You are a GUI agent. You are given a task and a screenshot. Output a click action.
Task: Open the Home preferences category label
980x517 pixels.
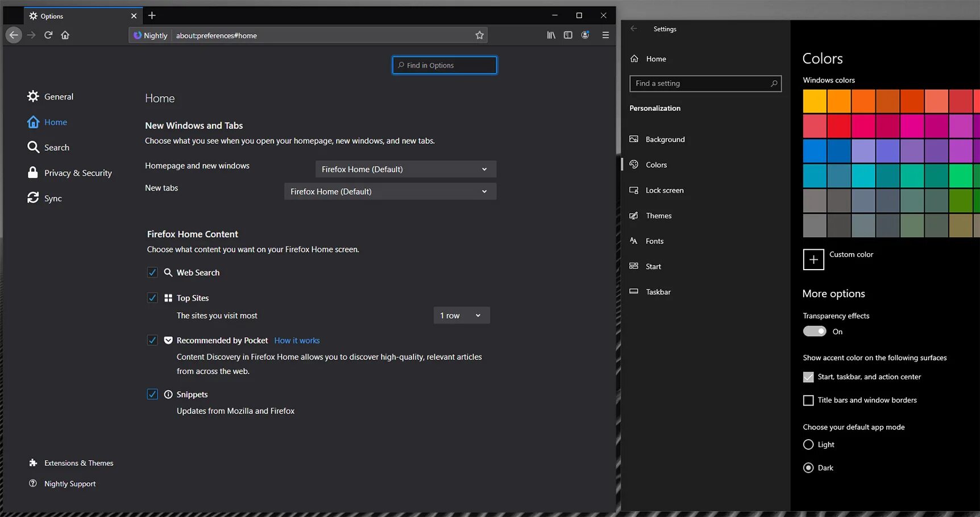tap(56, 122)
